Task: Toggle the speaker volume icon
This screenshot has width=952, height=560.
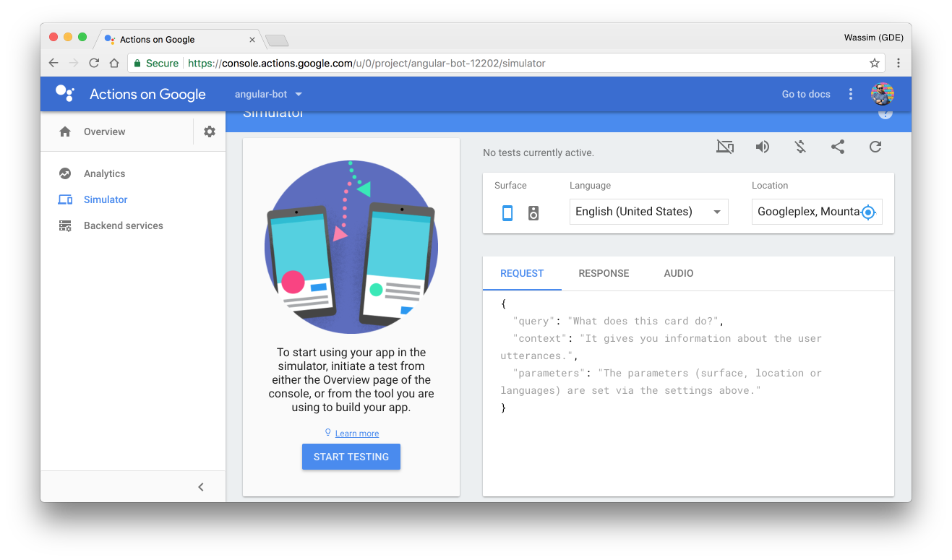Action: (x=763, y=147)
